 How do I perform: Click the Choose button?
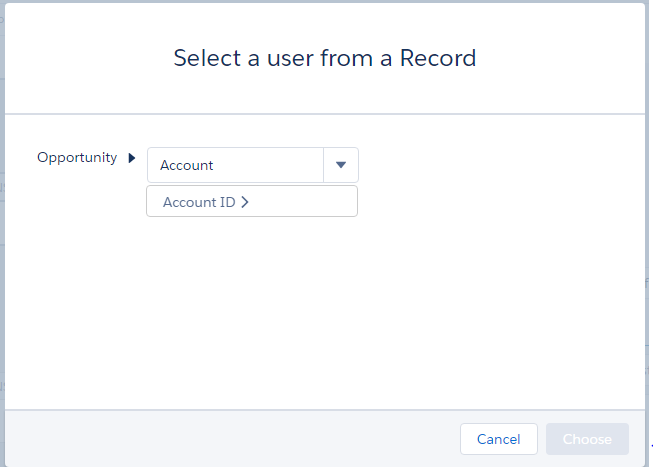coord(587,439)
